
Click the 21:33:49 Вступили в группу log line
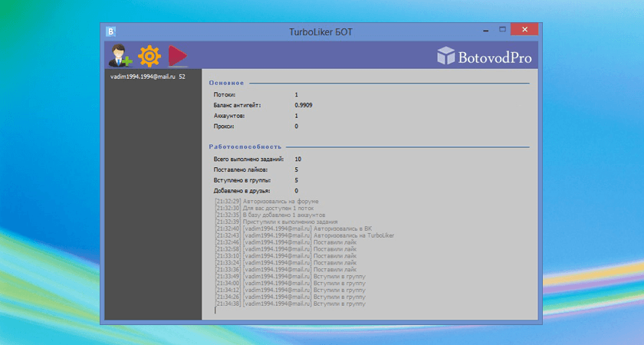pos(290,277)
